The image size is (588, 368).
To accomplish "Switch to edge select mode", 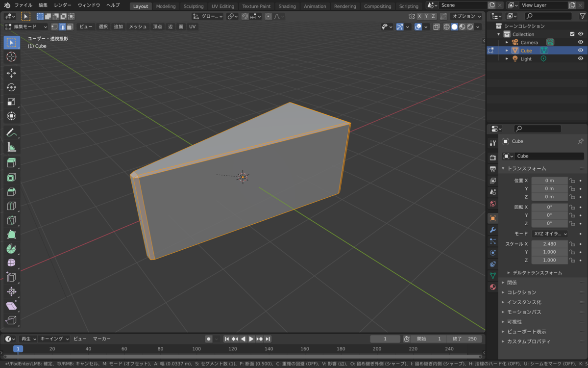I will click(x=62, y=26).
